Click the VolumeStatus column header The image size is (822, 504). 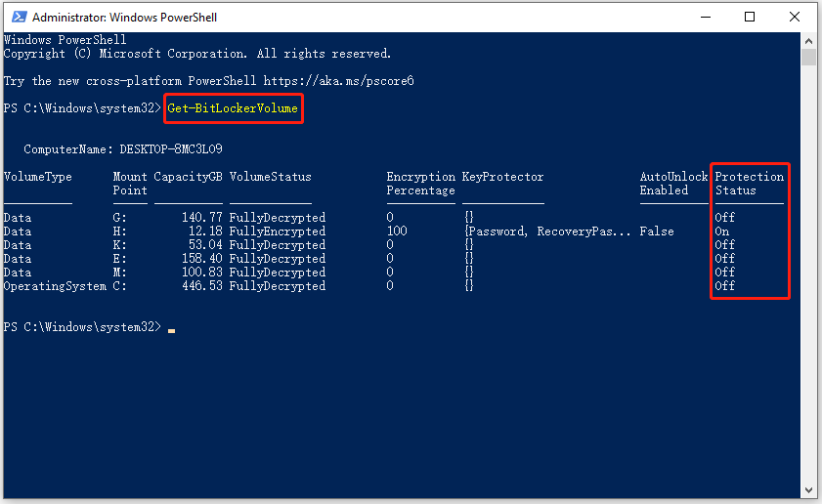[271, 177]
